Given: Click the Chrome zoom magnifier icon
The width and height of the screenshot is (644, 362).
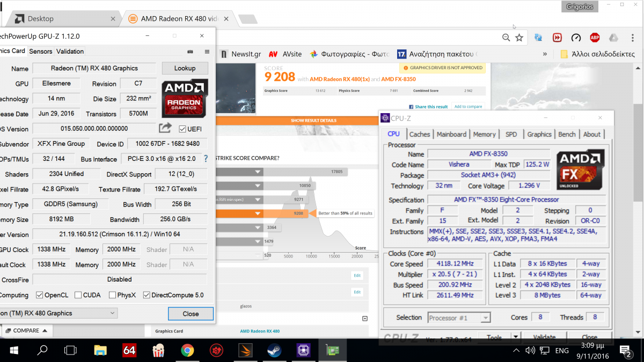Looking at the screenshot, I should click(x=506, y=38).
